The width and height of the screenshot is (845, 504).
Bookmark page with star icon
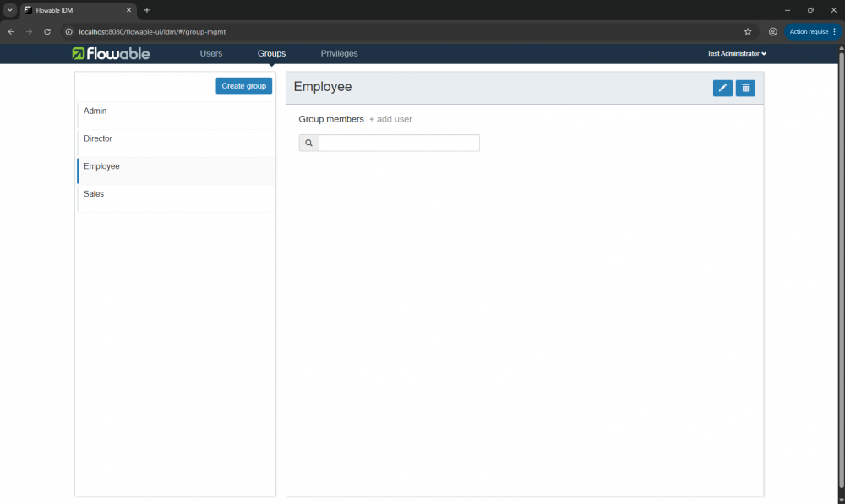748,31
